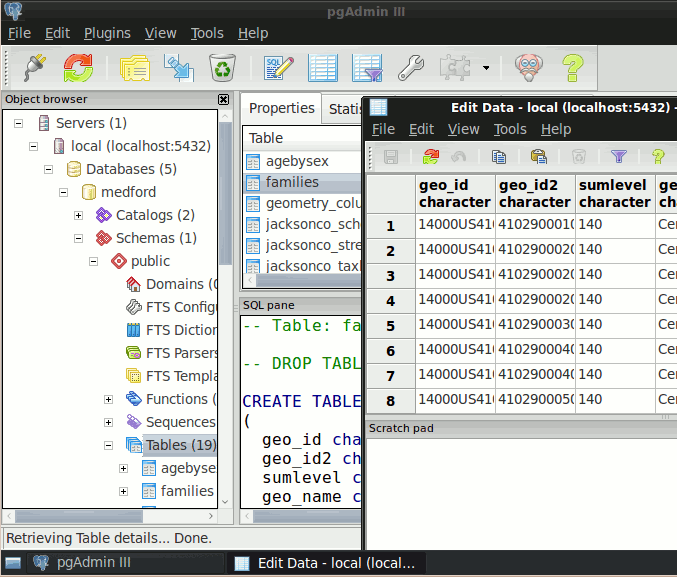Select row header 5 in data grid

tap(391, 326)
